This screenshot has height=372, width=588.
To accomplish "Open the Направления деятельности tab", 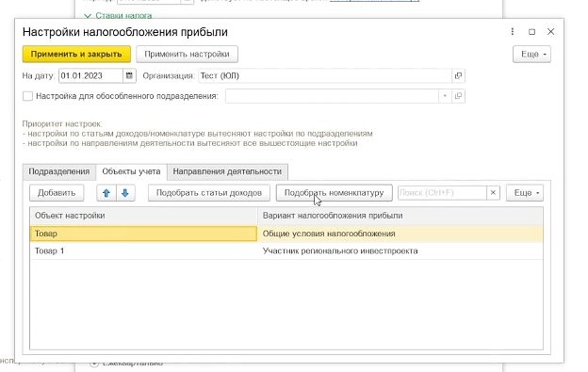I will click(x=227, y=171).
